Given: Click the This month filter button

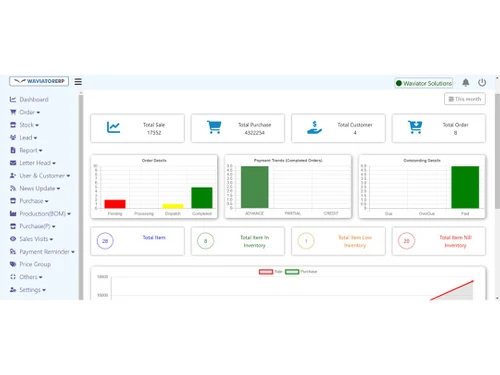Looking at the screenshot, I should click(465, 99).
